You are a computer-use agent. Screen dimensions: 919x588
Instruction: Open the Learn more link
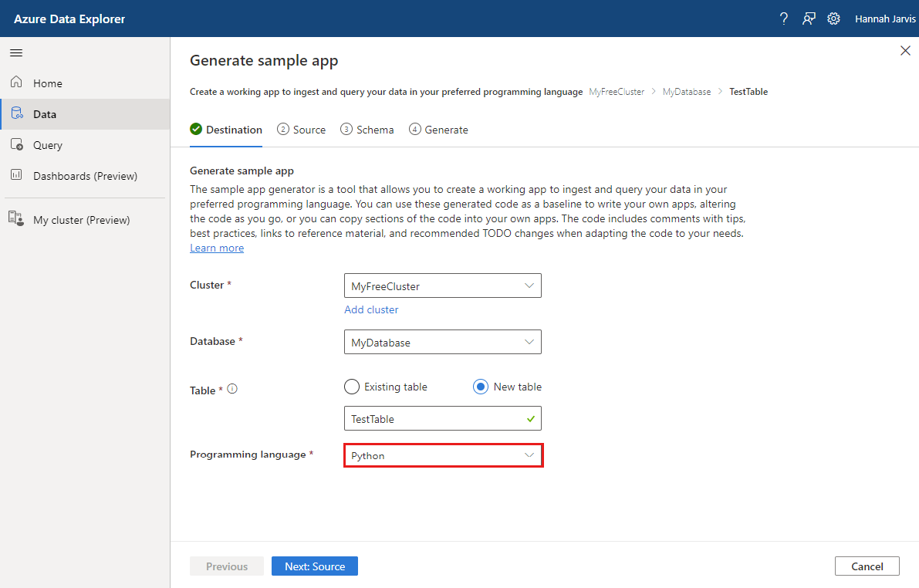(217, 248)
